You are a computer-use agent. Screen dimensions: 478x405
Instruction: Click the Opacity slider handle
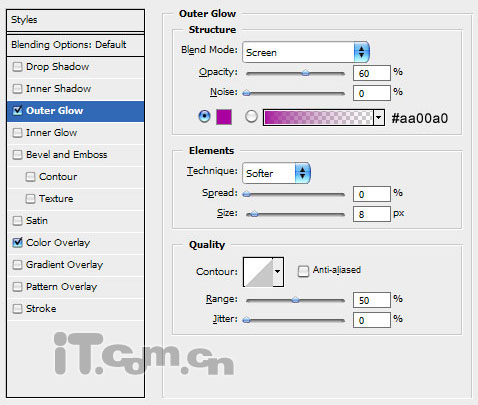coord(305,73)
